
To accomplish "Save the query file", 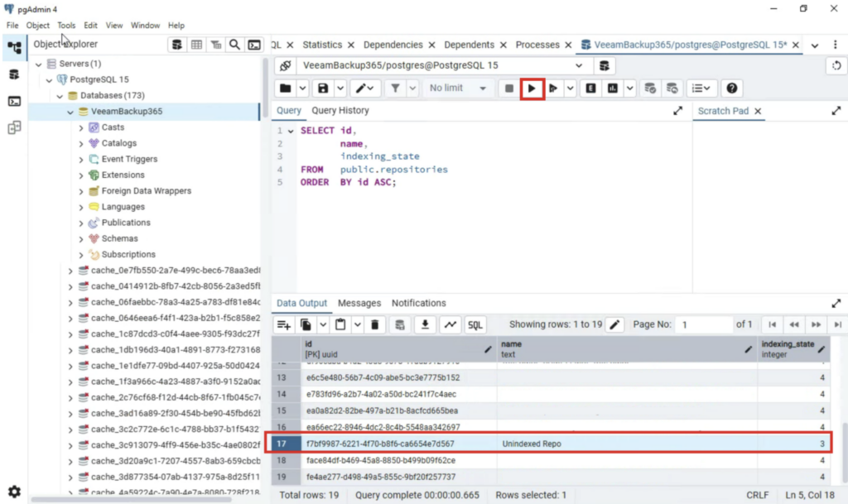I will tap(323, 88).
